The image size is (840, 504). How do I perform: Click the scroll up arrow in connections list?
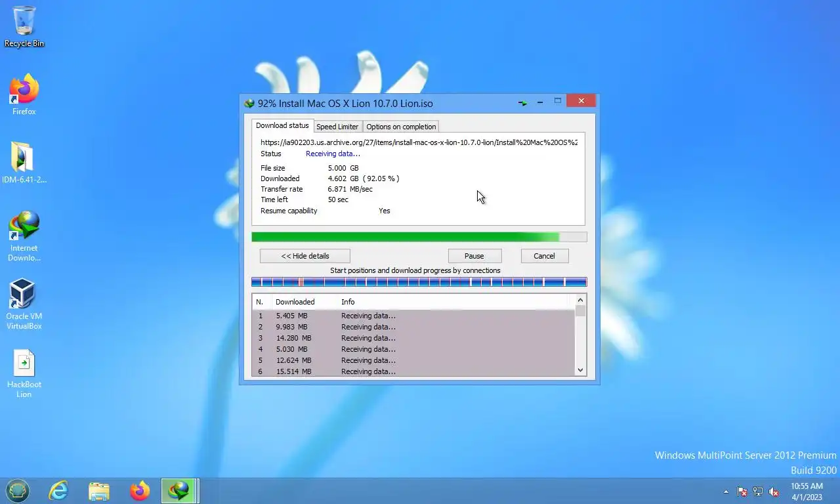tap(580, 300)
